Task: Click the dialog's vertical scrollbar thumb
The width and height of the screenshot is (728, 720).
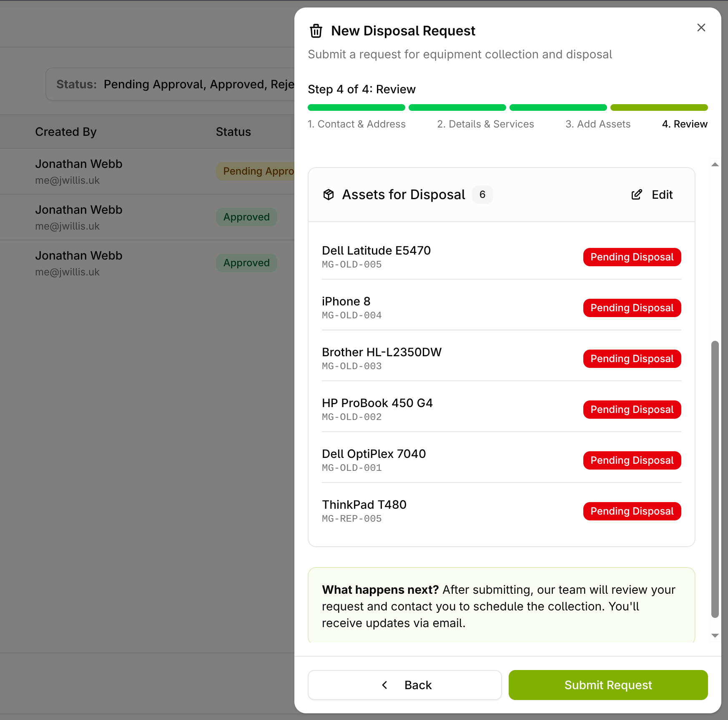Action: pyautogui.click(x=715, y=479)
